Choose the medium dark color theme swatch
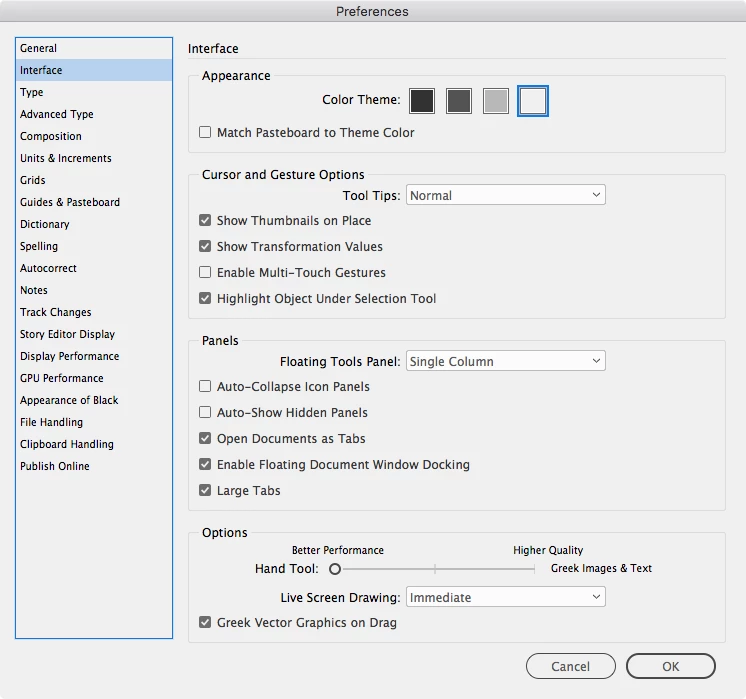The image size is (746, 699). tap(459, 101)
